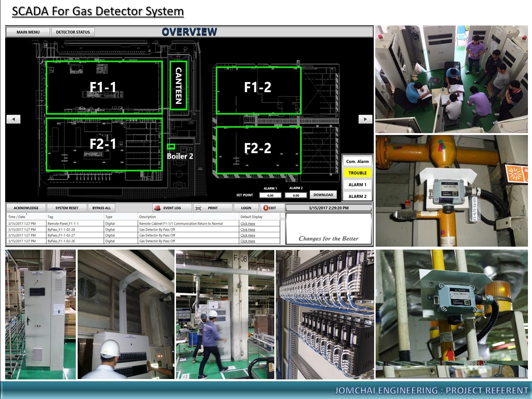Select the F1-2 zone on the map
Screen dimensions: 532x399
(x=258, y=90)
